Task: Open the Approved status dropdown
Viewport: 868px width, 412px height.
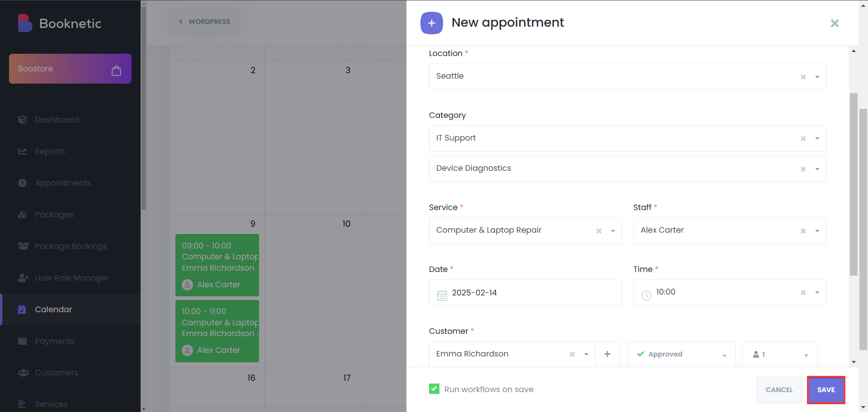Action: 682,354
